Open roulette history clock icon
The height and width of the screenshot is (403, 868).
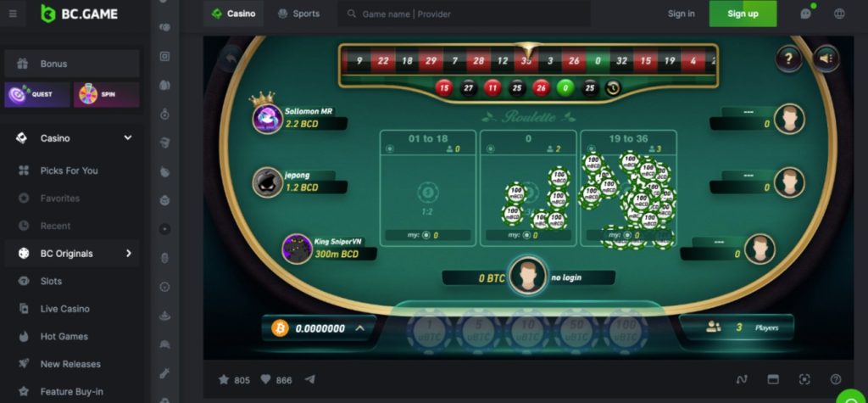tap(613, 88)
